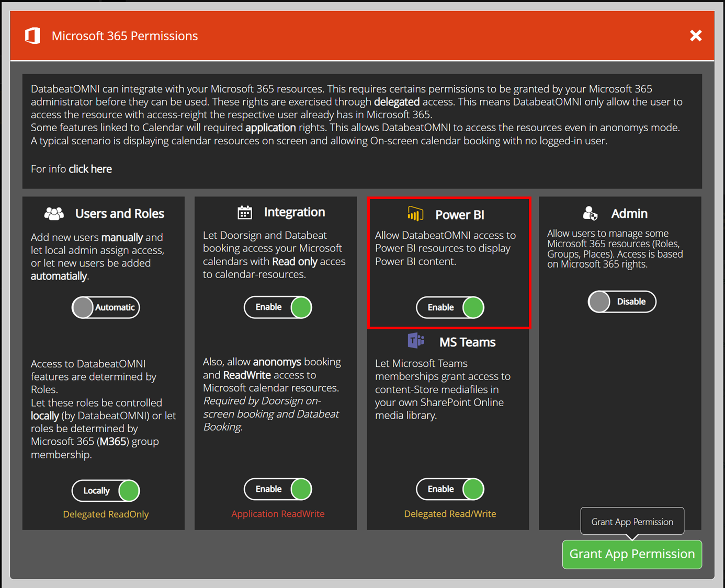Click the 'Delegated Read/Write' label
Screen dimensions: 725x588
450,514
